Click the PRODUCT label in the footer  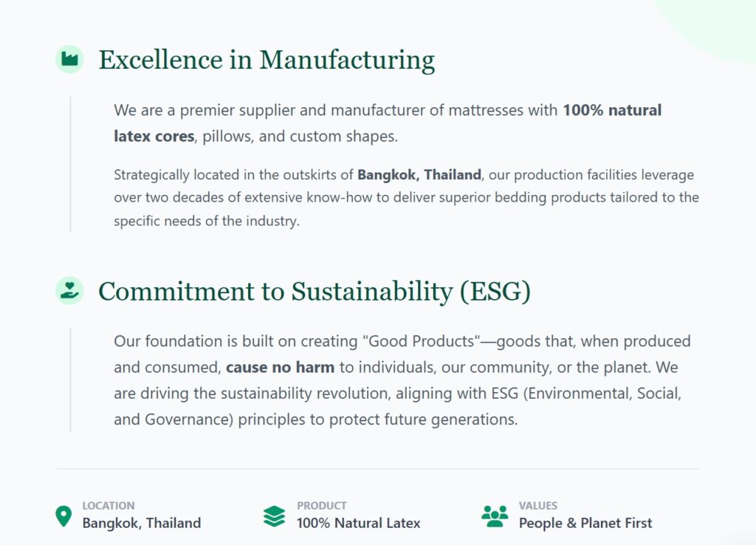coord(322,506)
